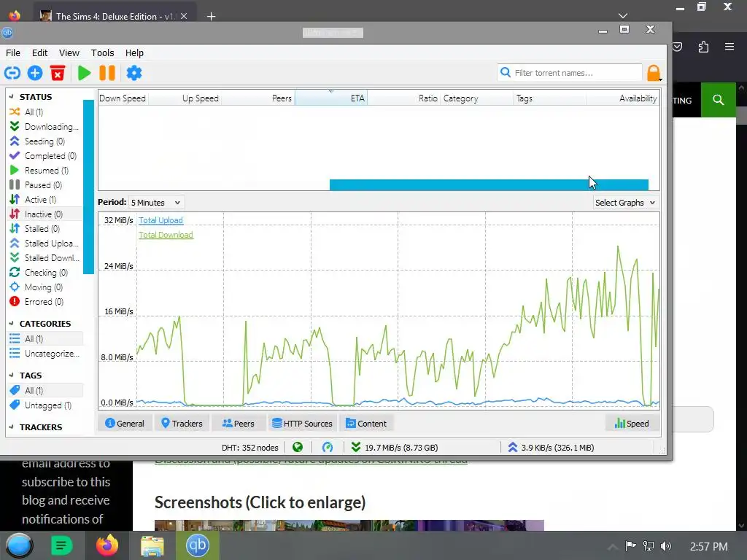Sort by the Tags column header
This screenshot has width=747, height=560.
coord(550,98)
